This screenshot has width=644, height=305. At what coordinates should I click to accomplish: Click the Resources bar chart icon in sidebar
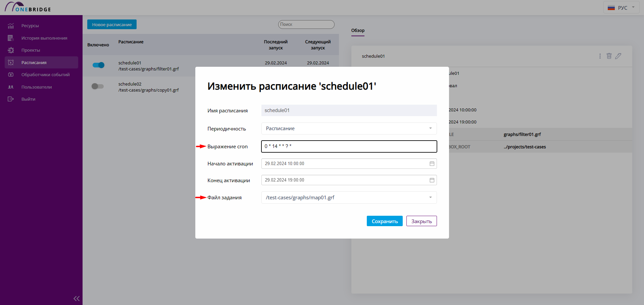(11, 26)
